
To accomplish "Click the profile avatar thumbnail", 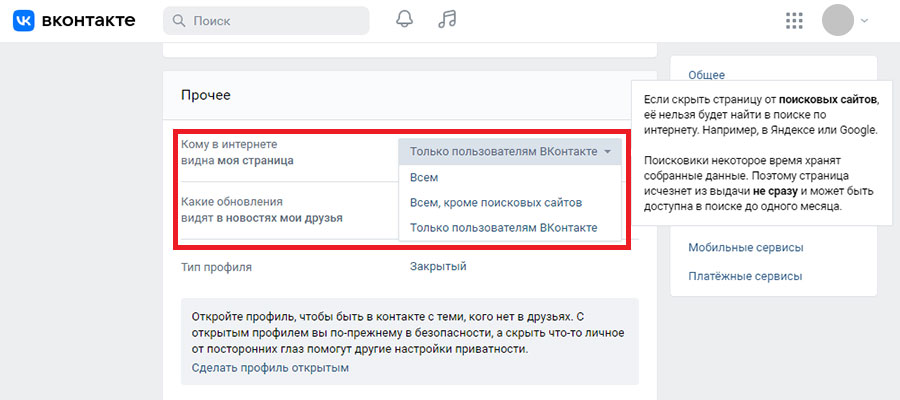I will (837, 21).
